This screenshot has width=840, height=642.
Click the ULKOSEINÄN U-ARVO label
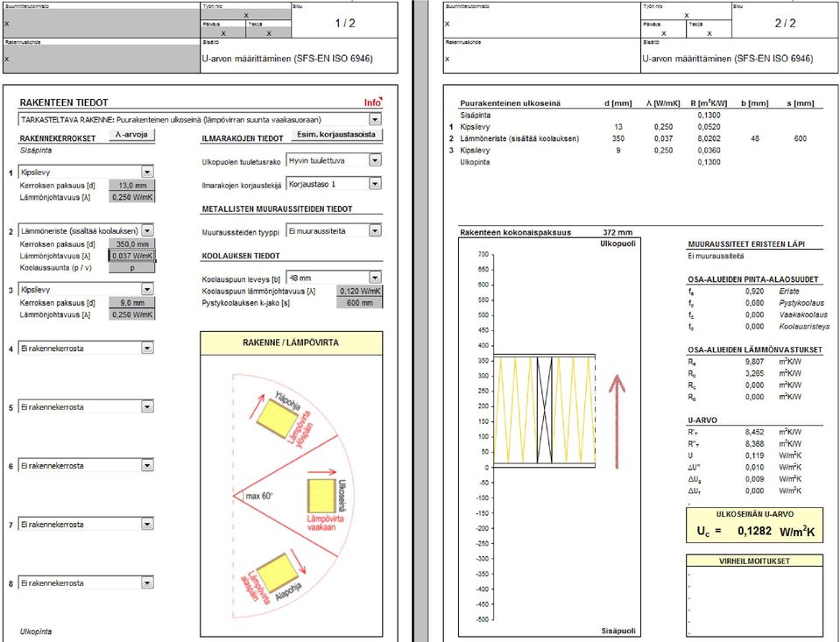(x=754, y=514)
